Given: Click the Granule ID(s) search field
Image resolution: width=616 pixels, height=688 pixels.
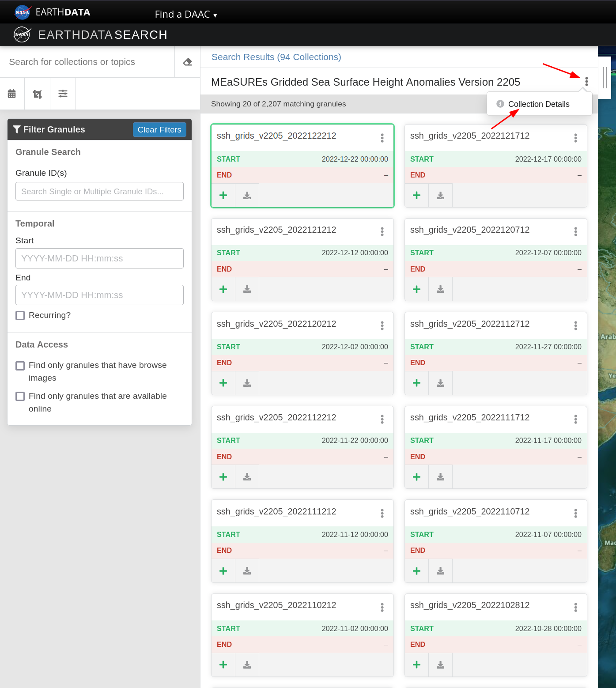Looking at the screenshot, I should click(x=99, y=191).
